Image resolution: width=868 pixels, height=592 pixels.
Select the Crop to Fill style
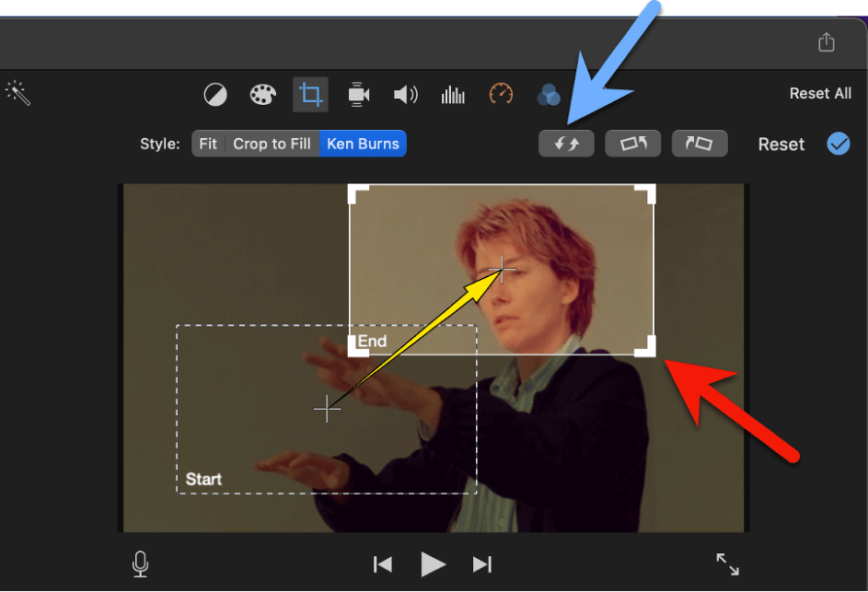click(272, 144)
